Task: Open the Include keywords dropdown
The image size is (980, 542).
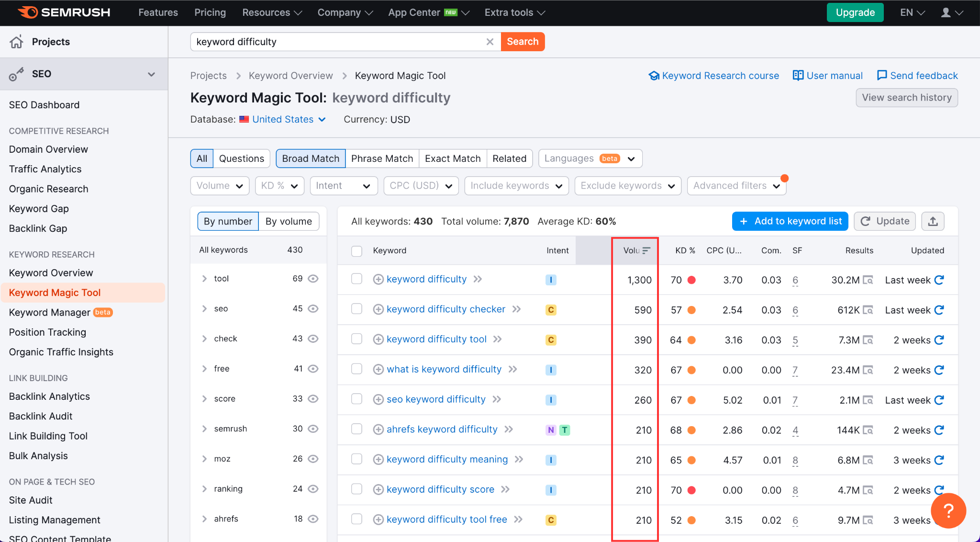Action: click(516, 186)
